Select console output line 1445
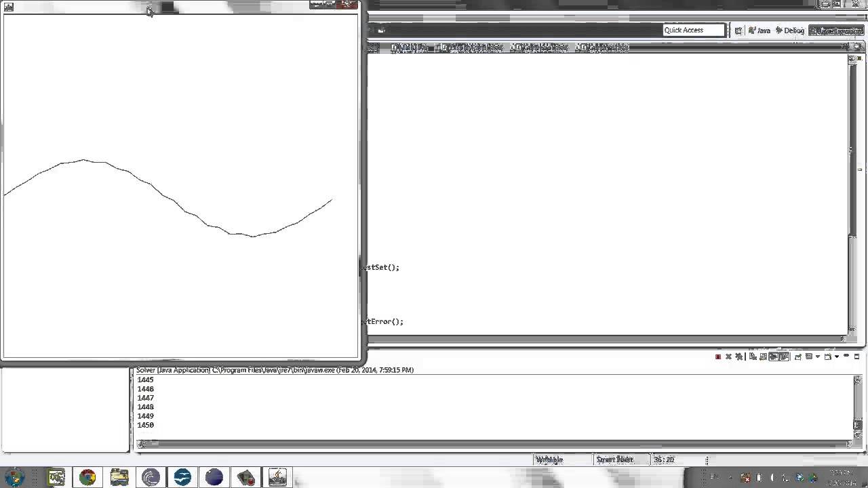The width and height of the screenshot is (868, 488). point(145,380)
